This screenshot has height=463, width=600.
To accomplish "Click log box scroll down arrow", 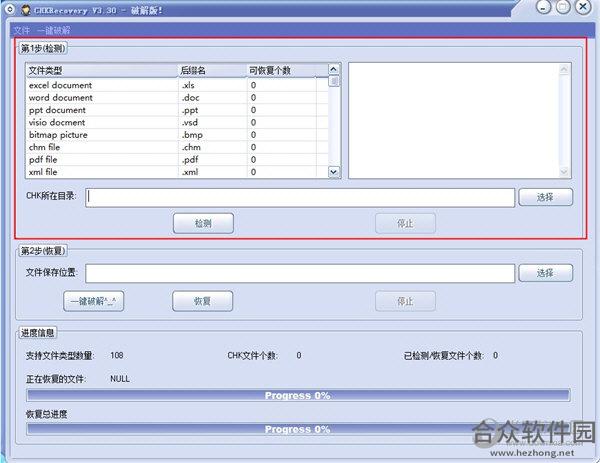I will tap(564, 172).
